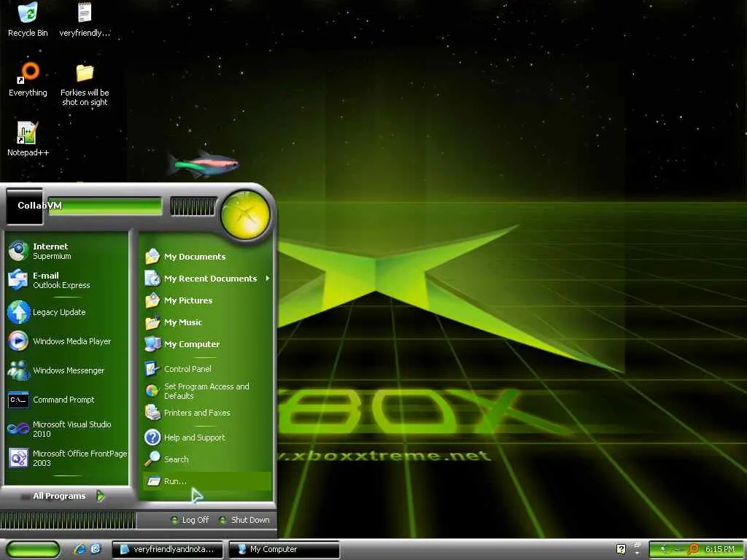Click the help question-mark tray icon

tap(621, 549)
